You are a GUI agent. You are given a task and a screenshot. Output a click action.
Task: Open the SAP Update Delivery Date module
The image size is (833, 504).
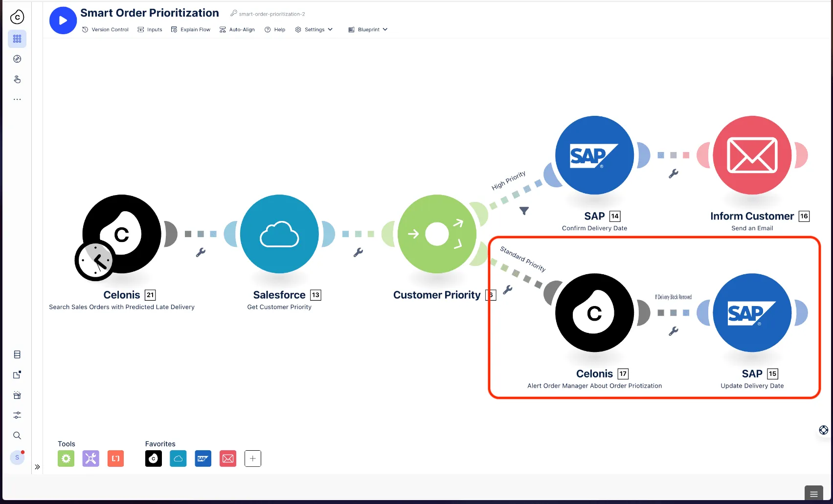752,312
